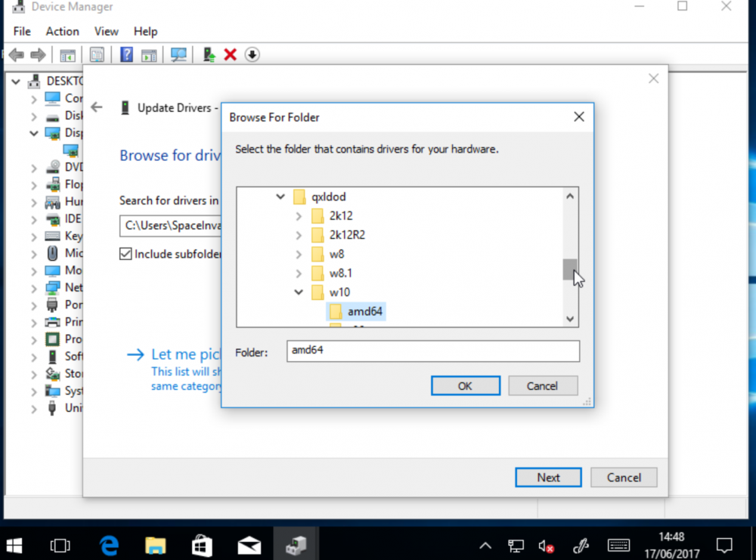Expand the Keyboards node in Device Manager
The image size is (756, 560).
pyautogui.click(x=34, y=237)
